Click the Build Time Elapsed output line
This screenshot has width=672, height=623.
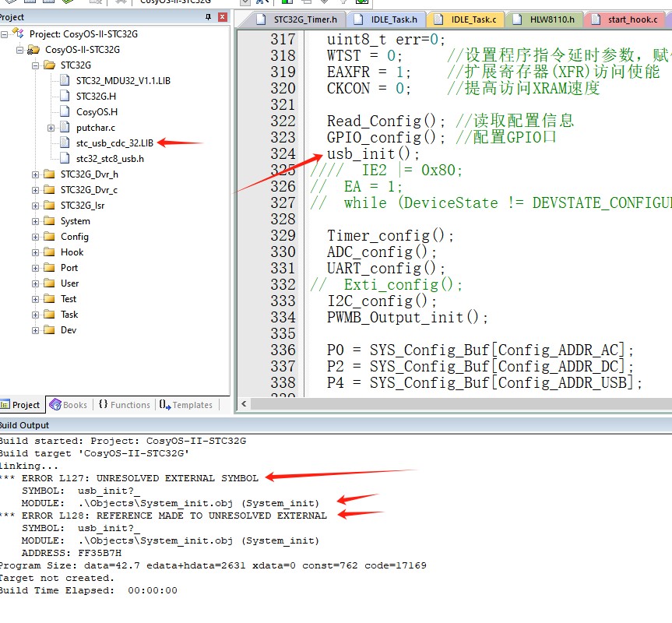(88, 590)
